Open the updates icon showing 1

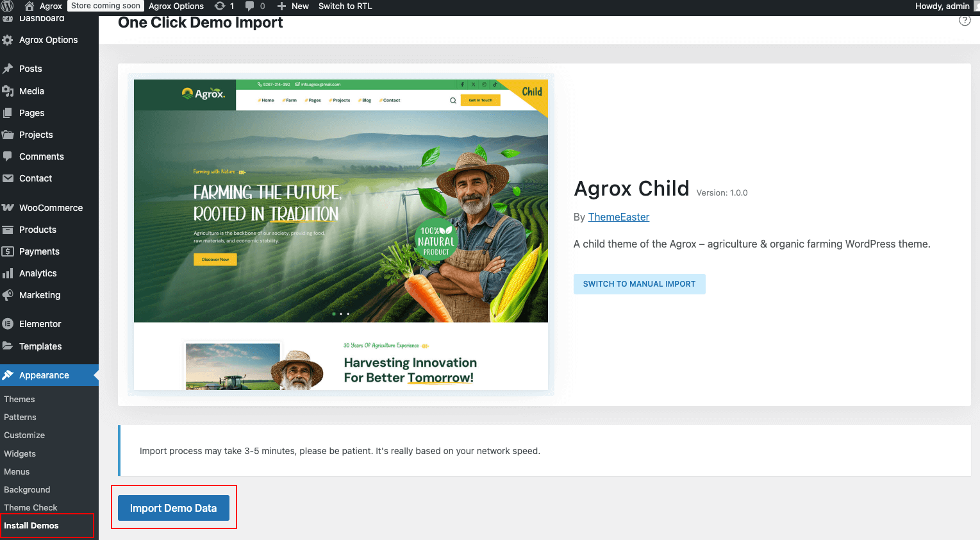point(220,6)
